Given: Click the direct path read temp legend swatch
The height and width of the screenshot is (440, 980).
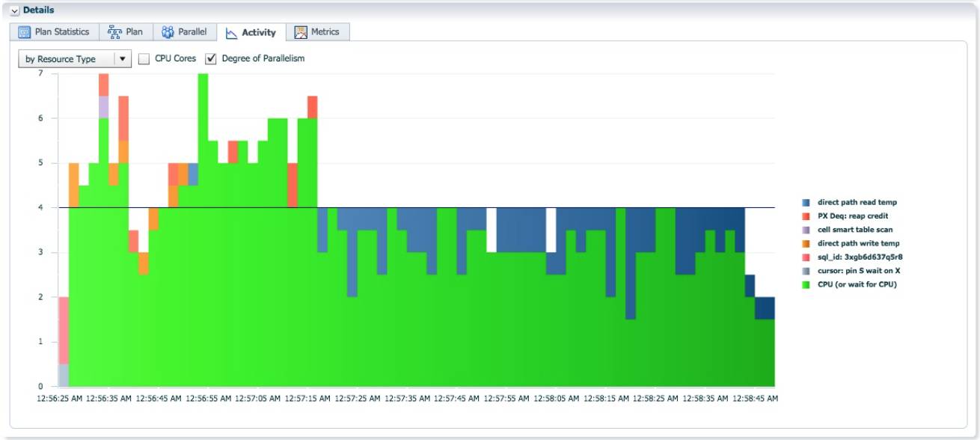Looking at the screenshot, I should point(806,203).
